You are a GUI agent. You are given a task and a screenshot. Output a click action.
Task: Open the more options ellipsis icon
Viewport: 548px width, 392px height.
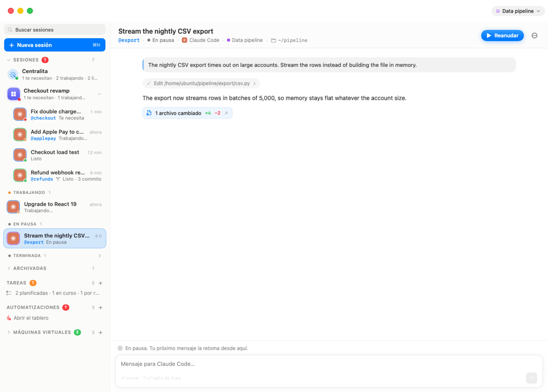(534, 36)
